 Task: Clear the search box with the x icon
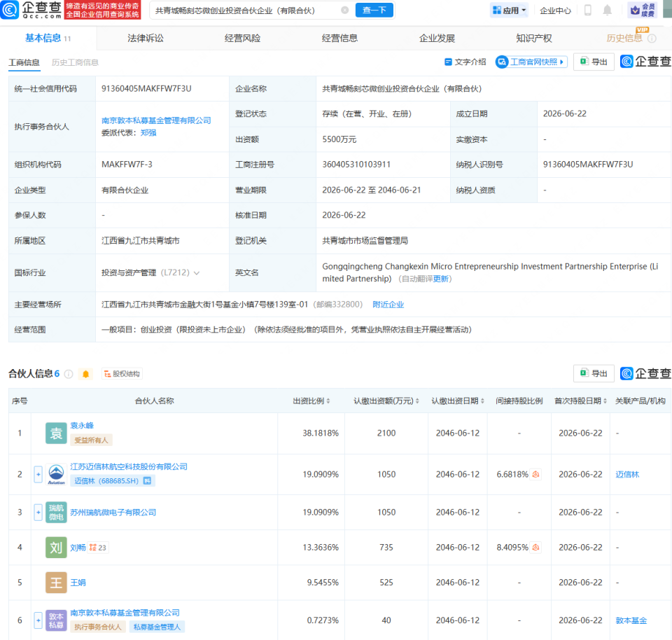click(x=344, y=11)
